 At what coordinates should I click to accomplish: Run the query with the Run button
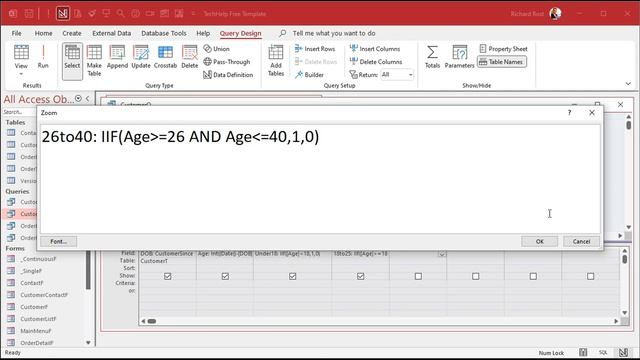(x=43, y=57)
